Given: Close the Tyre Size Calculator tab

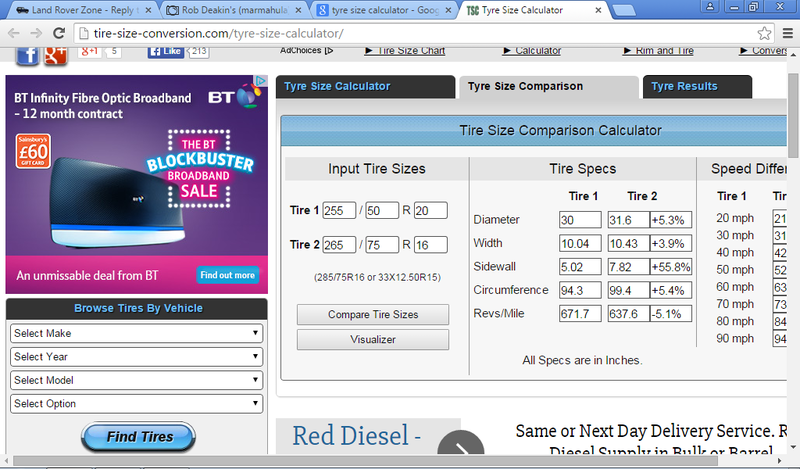Looking at the screenshot, I should [598, 10].
